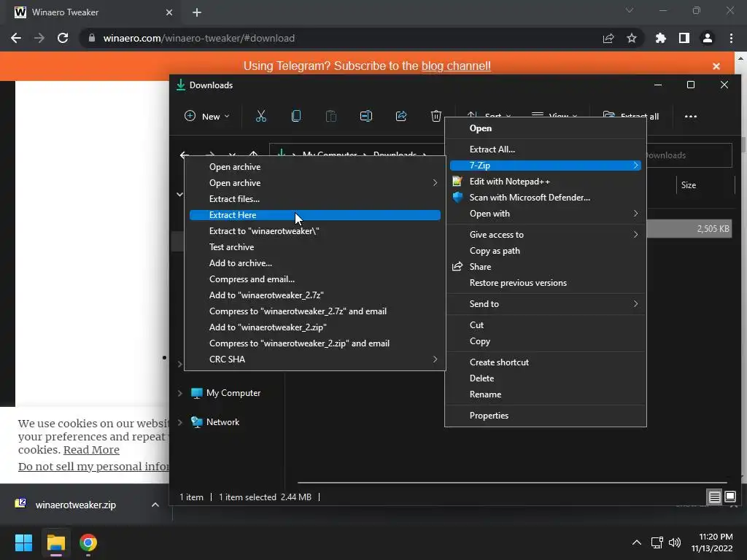Show hidden tray icons with the up chevron
747x560 pixels.
(636, 542)
